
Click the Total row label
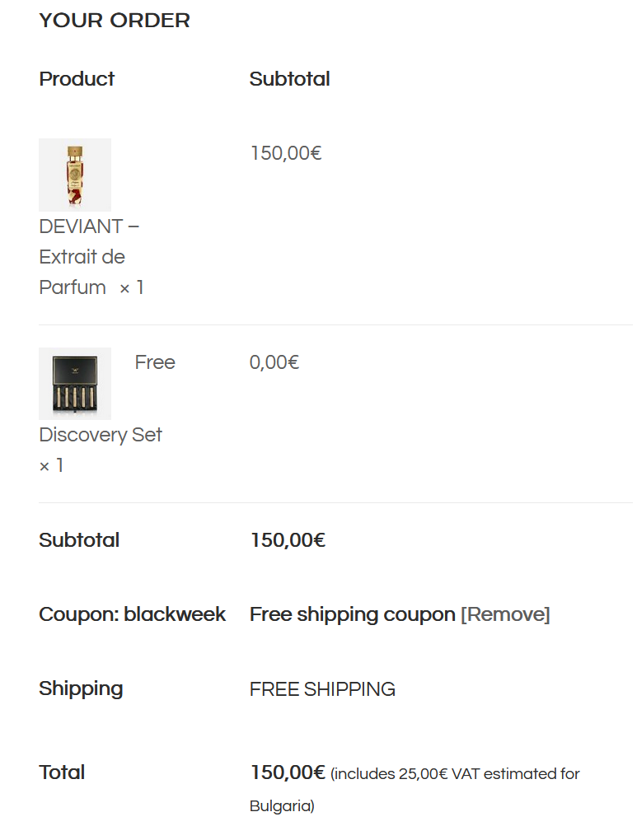(62, 772)
